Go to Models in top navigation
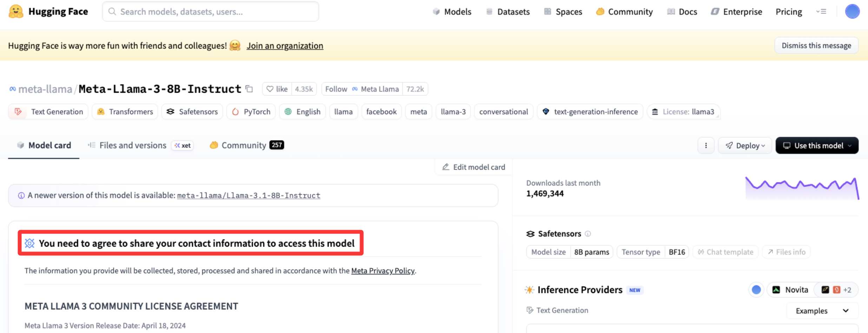The image size is (868, 333). point(452,12)
